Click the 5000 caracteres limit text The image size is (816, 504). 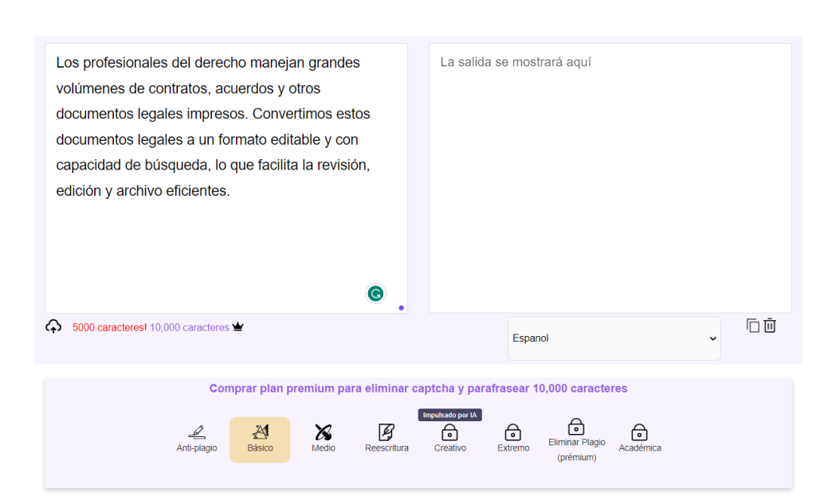click(x=109, y=327)
